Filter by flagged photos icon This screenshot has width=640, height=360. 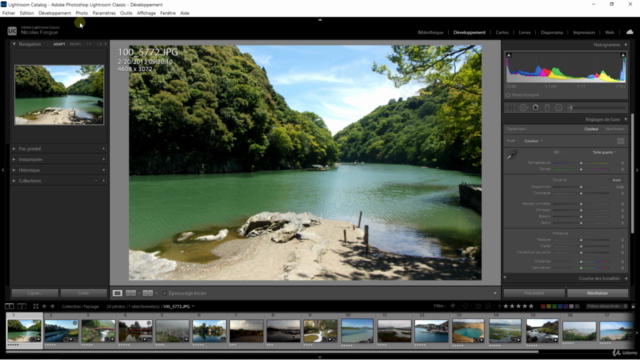pyautogui.click(x=452, y=306)
